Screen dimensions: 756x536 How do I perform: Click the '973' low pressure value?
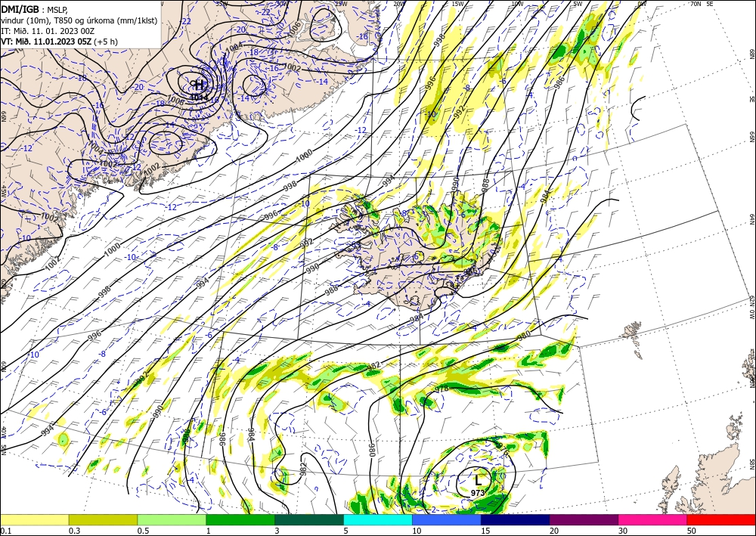[x=477, y=493]
